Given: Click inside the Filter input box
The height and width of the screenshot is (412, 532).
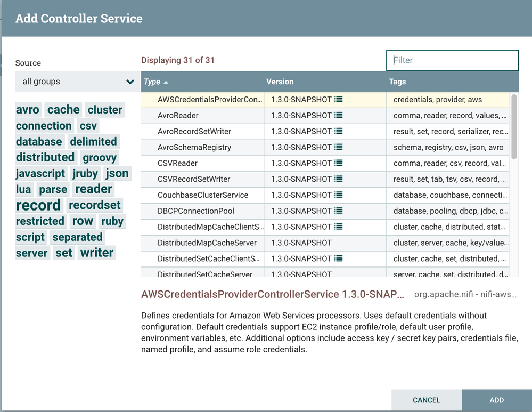Looking at the screenshot, I should point(452,60).
